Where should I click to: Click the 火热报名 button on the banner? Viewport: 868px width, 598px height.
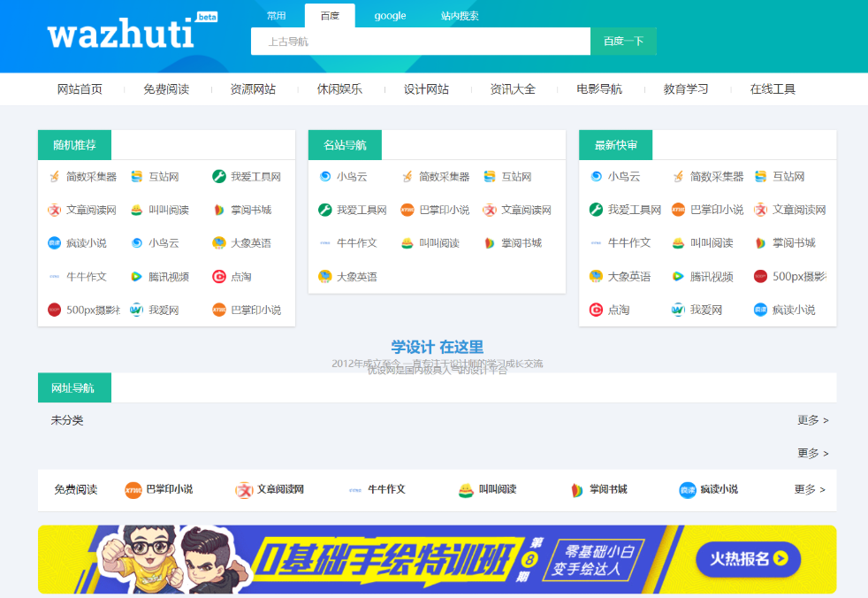pyautogui.click(x=748, y=558)
